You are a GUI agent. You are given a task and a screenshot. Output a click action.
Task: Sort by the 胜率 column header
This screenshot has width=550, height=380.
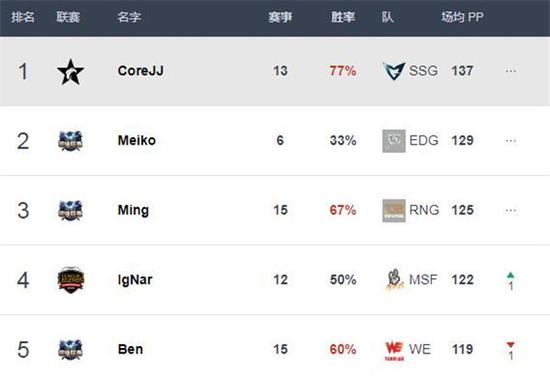click(x=343, y=17)
